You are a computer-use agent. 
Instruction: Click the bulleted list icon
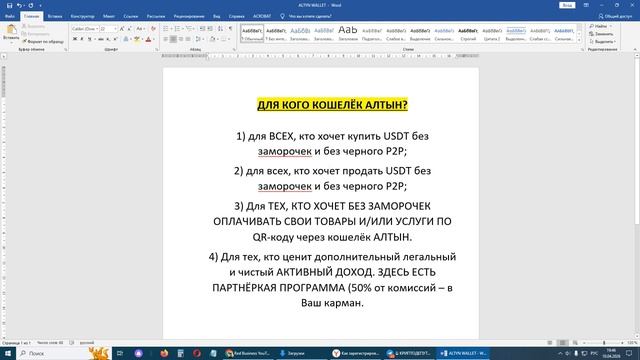166,29
